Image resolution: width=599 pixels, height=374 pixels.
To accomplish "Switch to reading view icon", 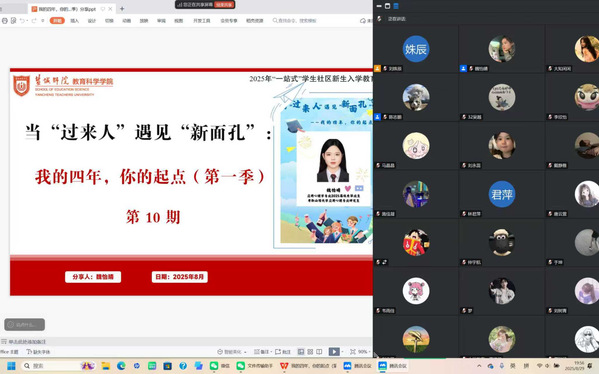I will click(x=319, y=351).
